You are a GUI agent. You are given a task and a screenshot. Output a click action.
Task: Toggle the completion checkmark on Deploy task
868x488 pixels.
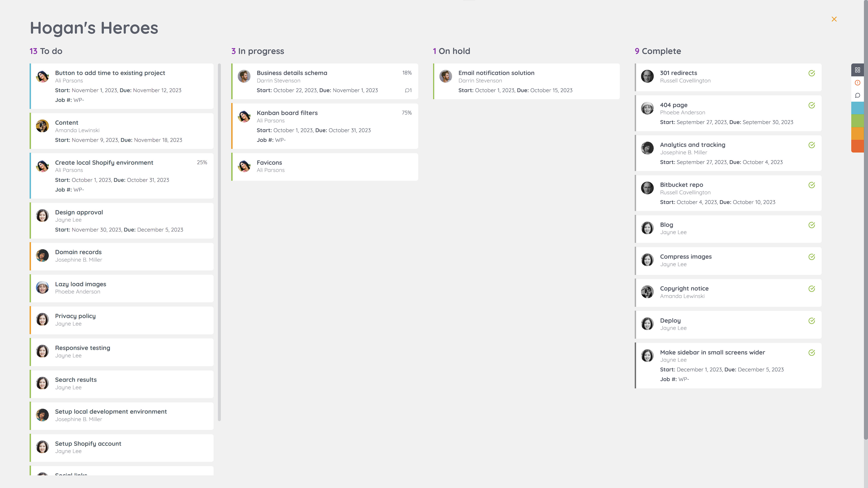click(812, 321)
